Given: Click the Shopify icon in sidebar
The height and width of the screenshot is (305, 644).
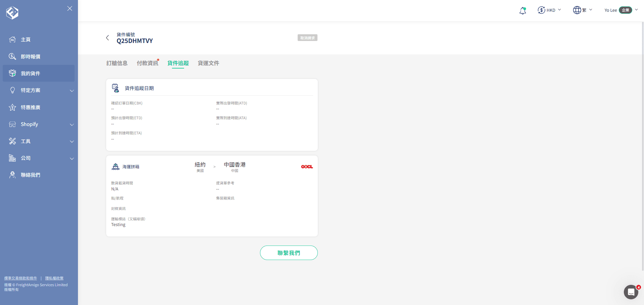Looking at the screenshot, I should 12,124.
